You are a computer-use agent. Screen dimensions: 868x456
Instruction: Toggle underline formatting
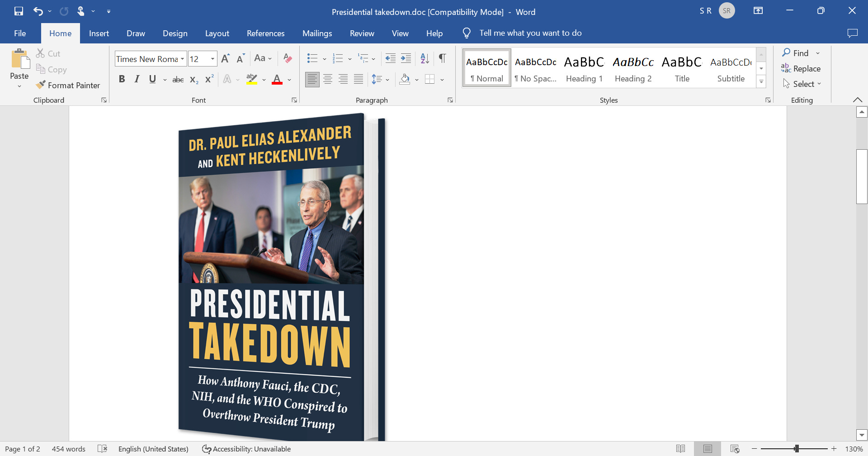[152, 80]
